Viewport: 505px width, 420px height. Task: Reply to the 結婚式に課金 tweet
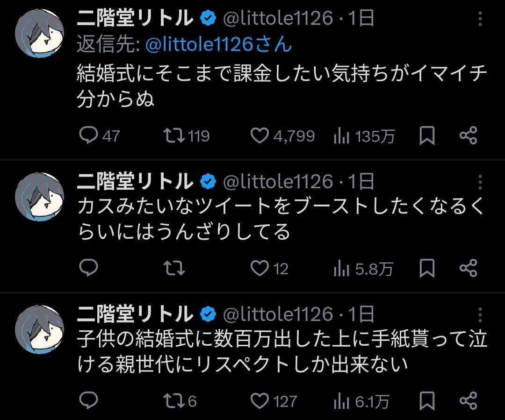click(88, 135)
